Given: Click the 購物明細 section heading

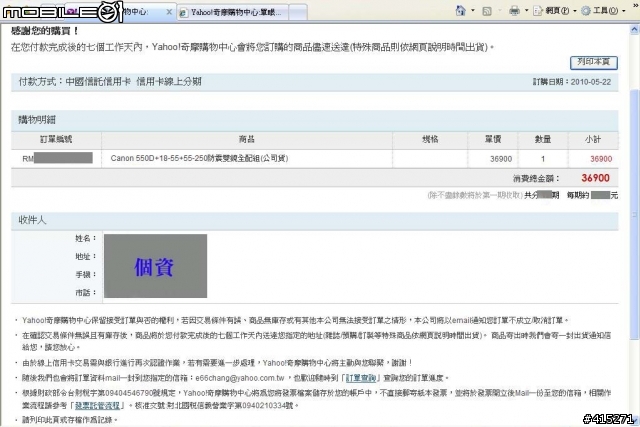Looking at the screenshot, I should (37, 120).
